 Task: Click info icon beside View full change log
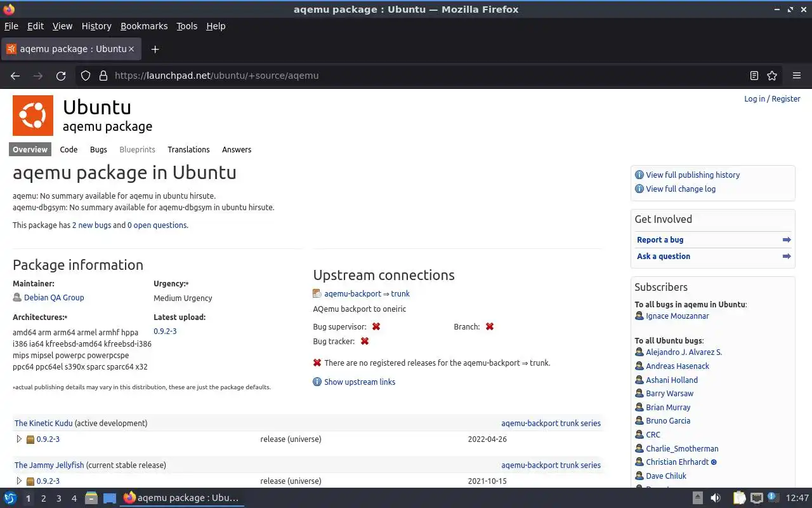point(639,189)
